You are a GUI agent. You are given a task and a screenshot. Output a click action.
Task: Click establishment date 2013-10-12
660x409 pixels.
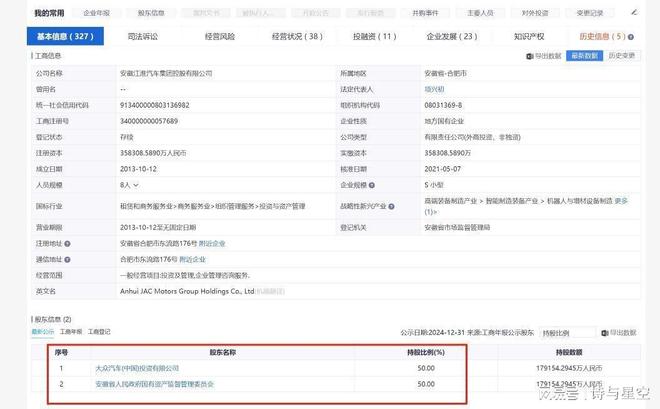coord(138,169)
